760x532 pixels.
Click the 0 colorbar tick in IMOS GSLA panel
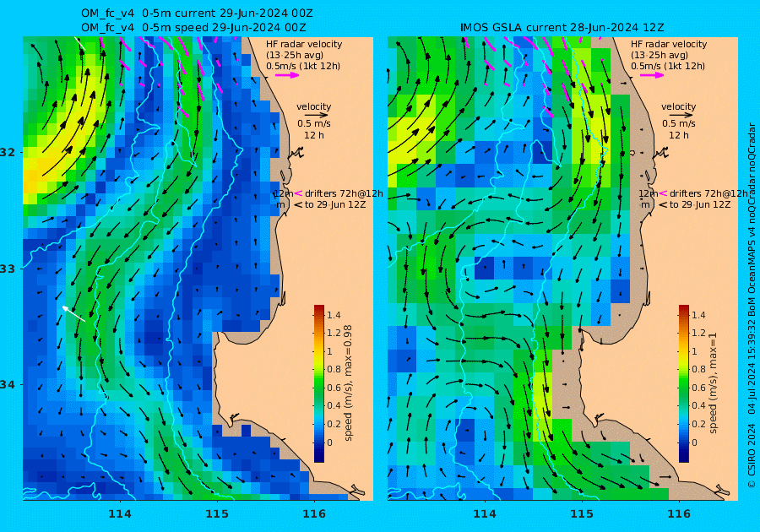click(695, 442)
